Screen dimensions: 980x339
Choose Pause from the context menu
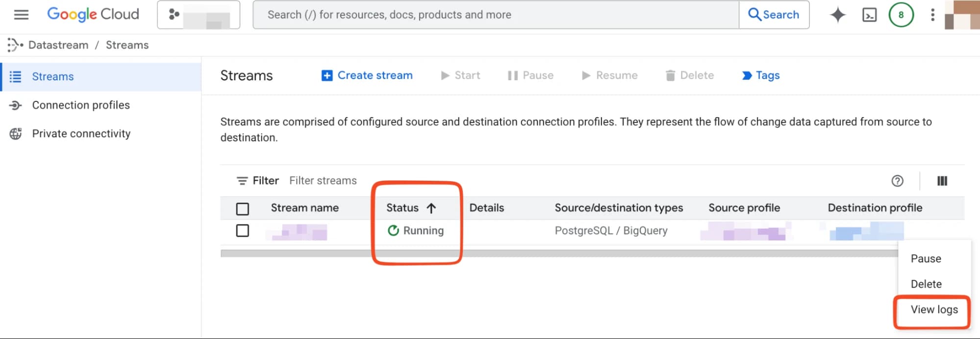(926, 259)
